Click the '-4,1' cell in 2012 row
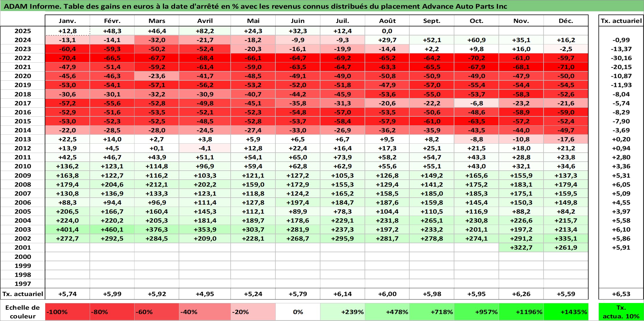This screenshot has width=644, height=321. (205, 148)
